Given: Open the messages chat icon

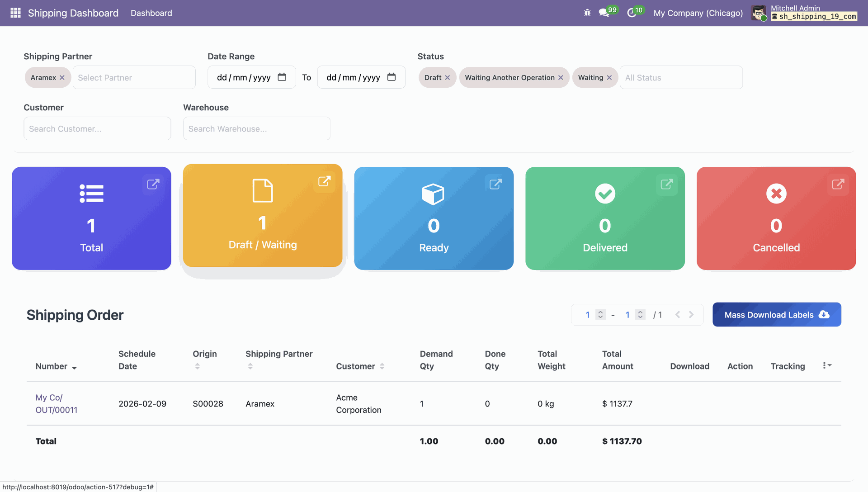Looking at the screenshot, I should pos(604,13).
